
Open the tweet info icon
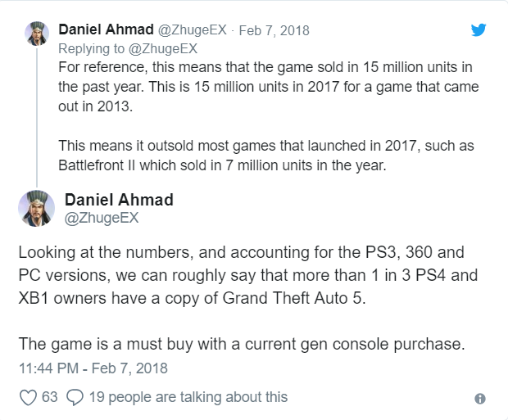pos(480,398)
